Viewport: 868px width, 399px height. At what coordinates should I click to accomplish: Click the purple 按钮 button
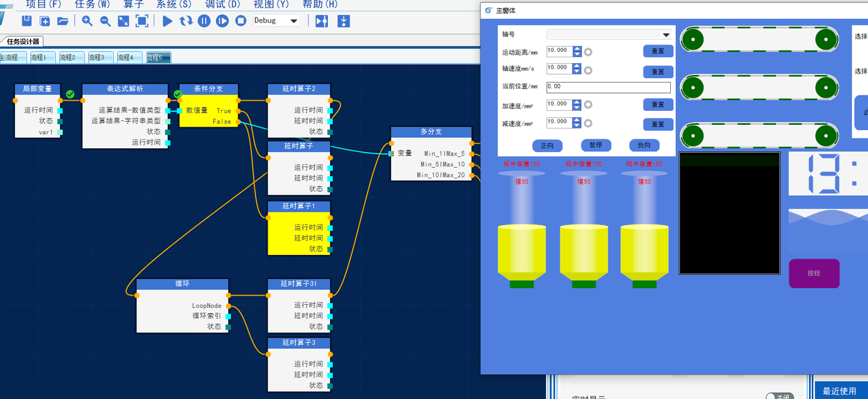814,274
